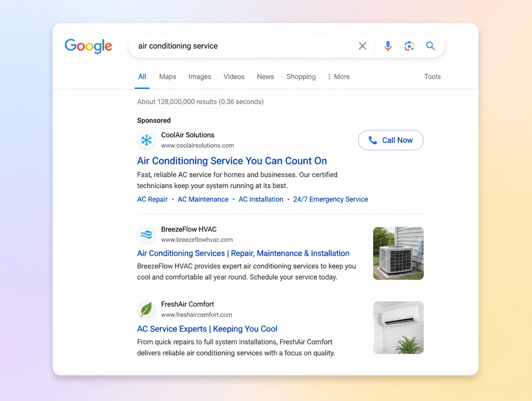Image resolution: width=532 pixels, height=401 pixels.
Task: Click the Call Now button
Action: tap(390, 140)
